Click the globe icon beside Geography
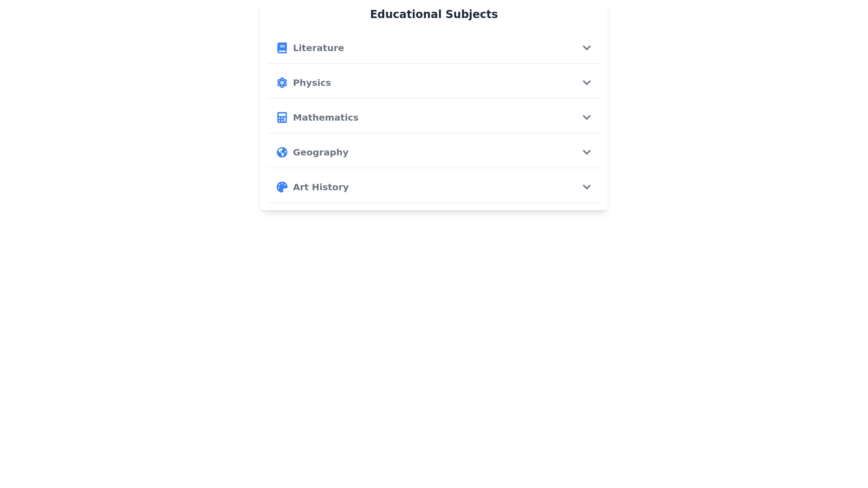This screenshot has height=488, width=868. tap(282, 152)
